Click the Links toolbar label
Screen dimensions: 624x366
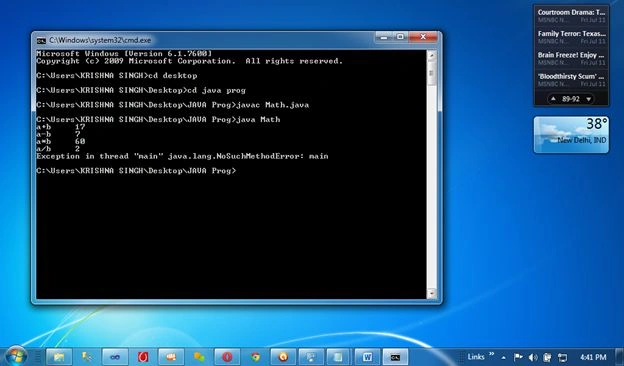[x=476, y=357]
